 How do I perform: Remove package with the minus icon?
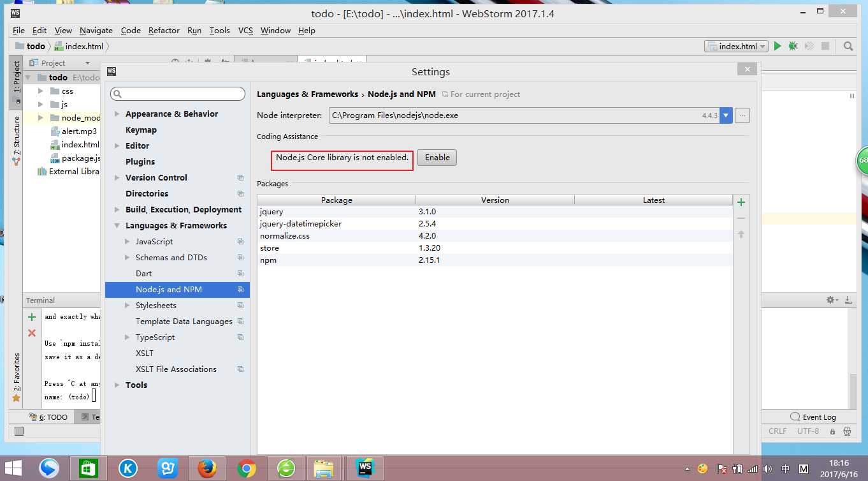(x=741, y=218)
